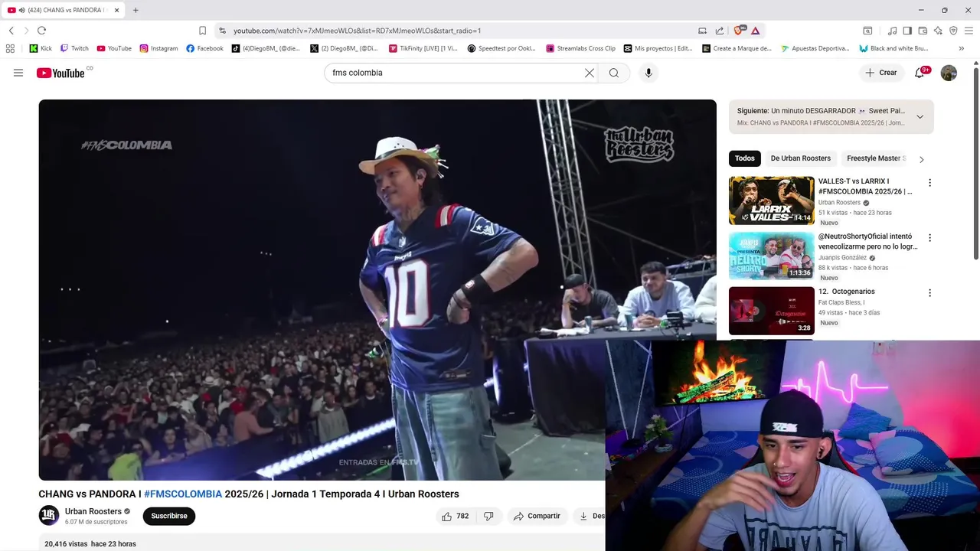980x551 pixels.
Task: Go back with the browser back arrow
Action: (11, 31)
